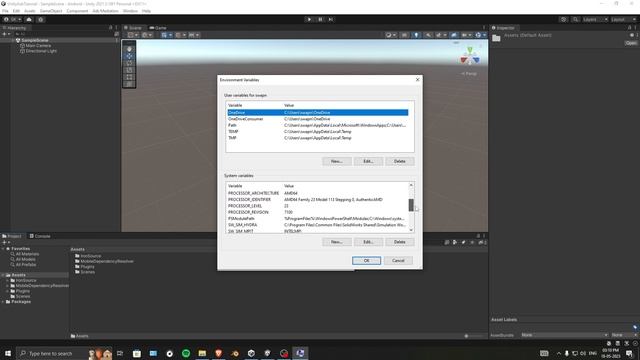Image resolution: width=640 pixels, height=360 pixels.
Task: Toggle scene lighting bulb icon
Action: point(416,35)
